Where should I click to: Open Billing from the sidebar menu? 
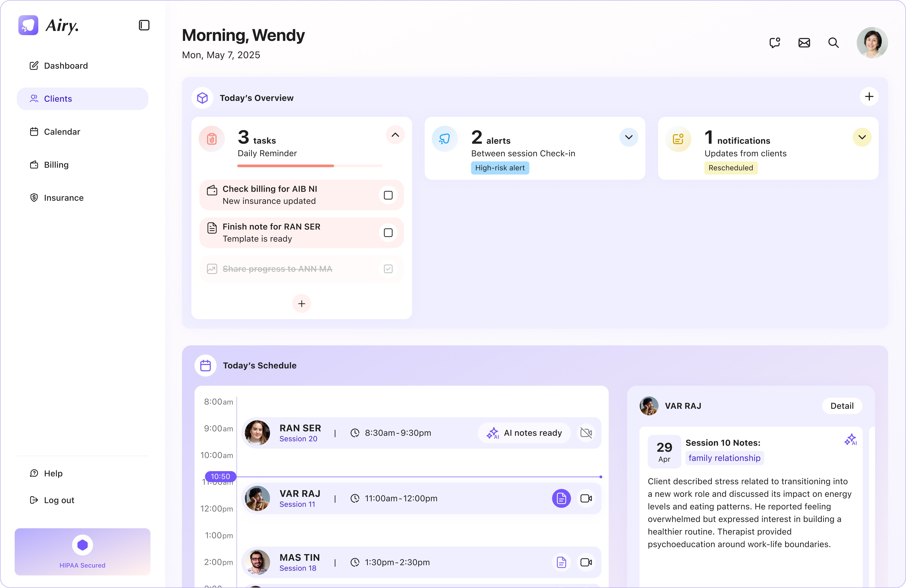coord(56,165)
